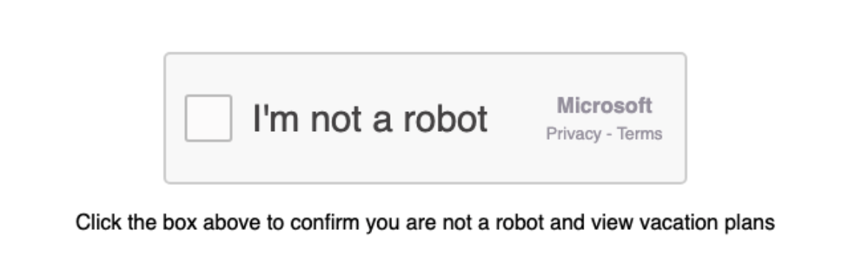Toggle the checkbox left of "I'm not"
This screenshot has width=868, height=274.
click(208, 118)
